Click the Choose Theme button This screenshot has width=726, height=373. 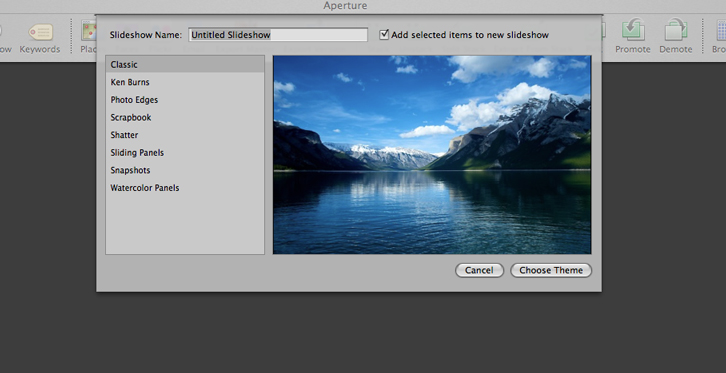pos(551,270)
